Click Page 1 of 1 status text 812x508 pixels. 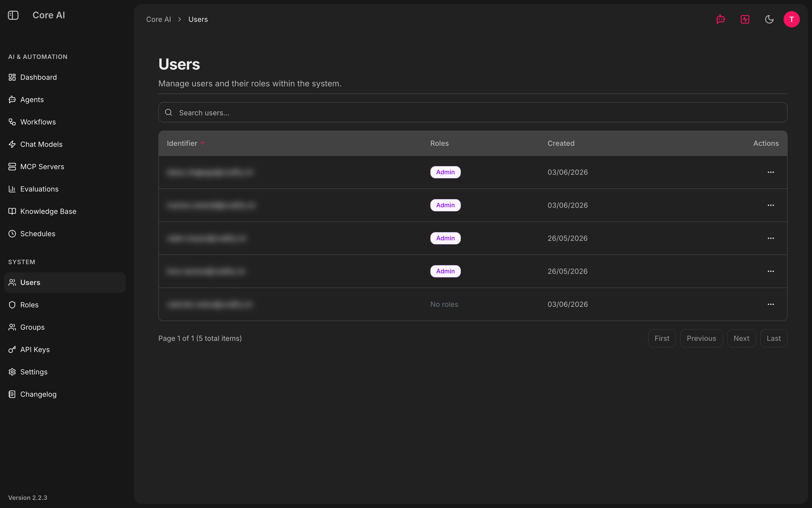(200, 338)
